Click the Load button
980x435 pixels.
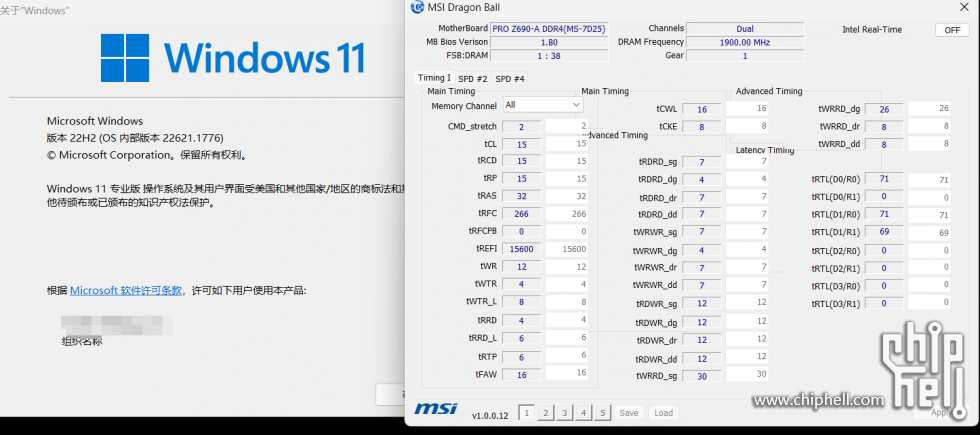[663, 412]
